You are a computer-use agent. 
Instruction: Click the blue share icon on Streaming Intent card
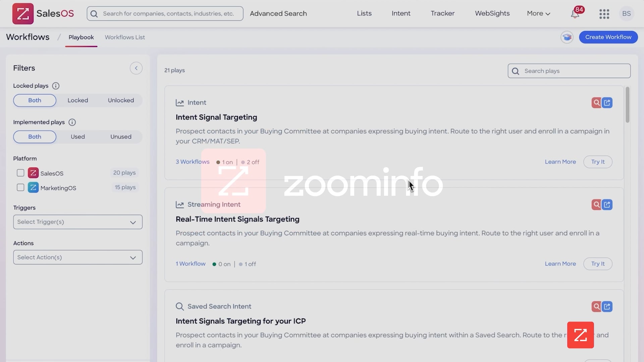[607, 204]
